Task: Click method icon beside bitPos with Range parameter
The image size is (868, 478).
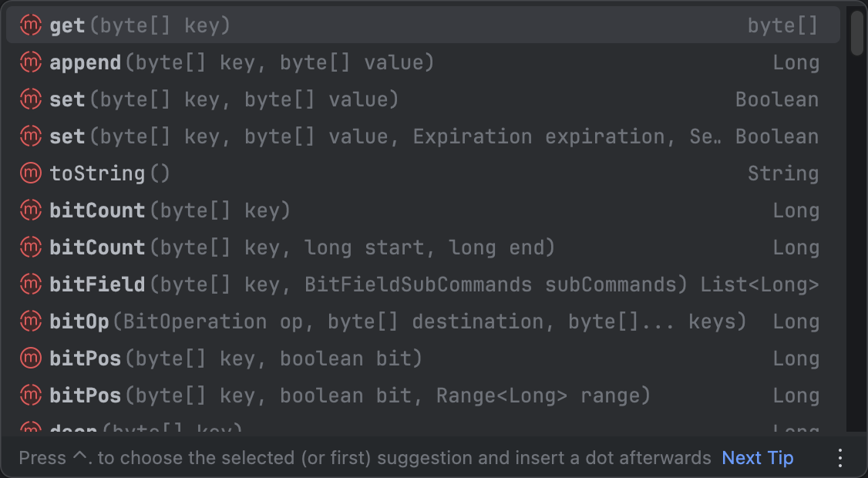Action: [30, 396]
